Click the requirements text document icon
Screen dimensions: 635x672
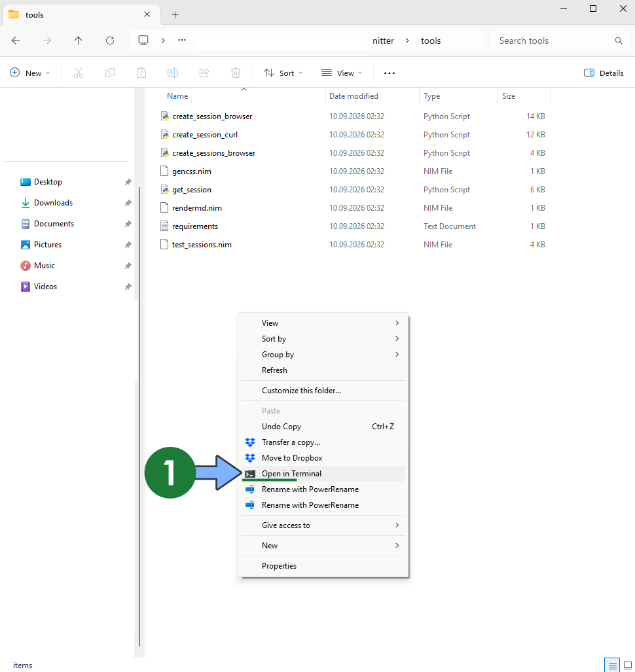(164, 226)
